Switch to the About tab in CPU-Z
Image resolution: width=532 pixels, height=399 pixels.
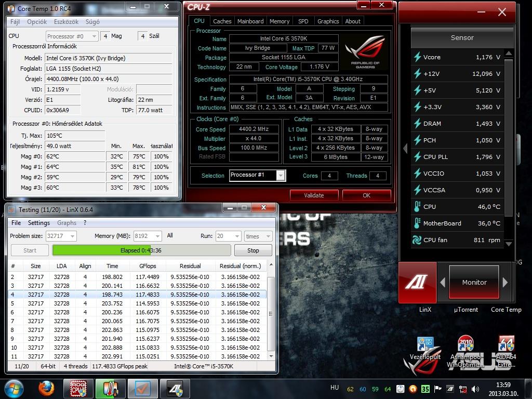point(353,21)
